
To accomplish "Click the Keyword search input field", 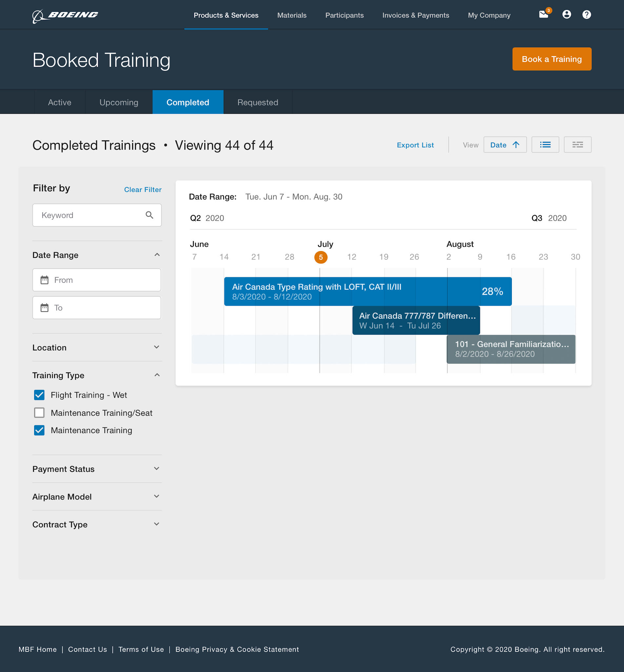I will point(97,215).
